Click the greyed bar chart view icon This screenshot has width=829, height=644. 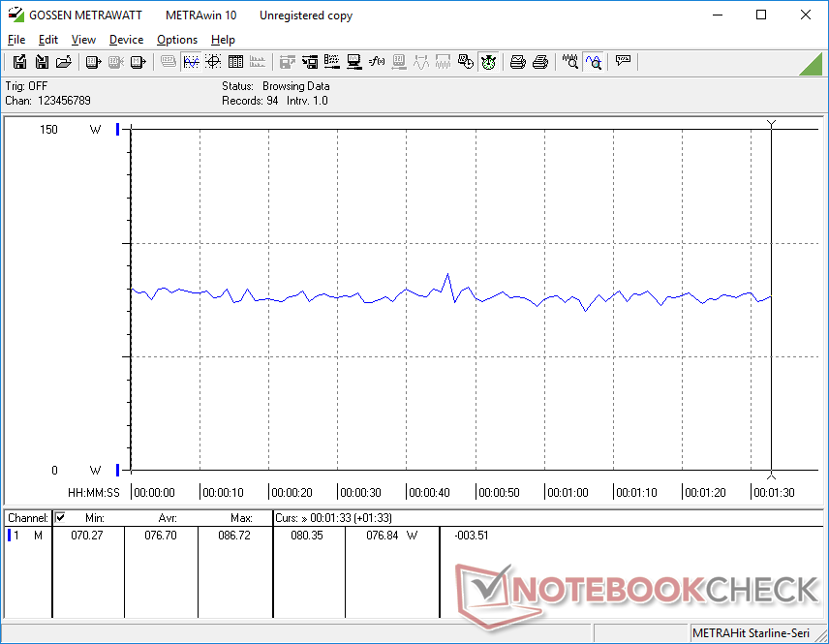(x=258, y=62)
